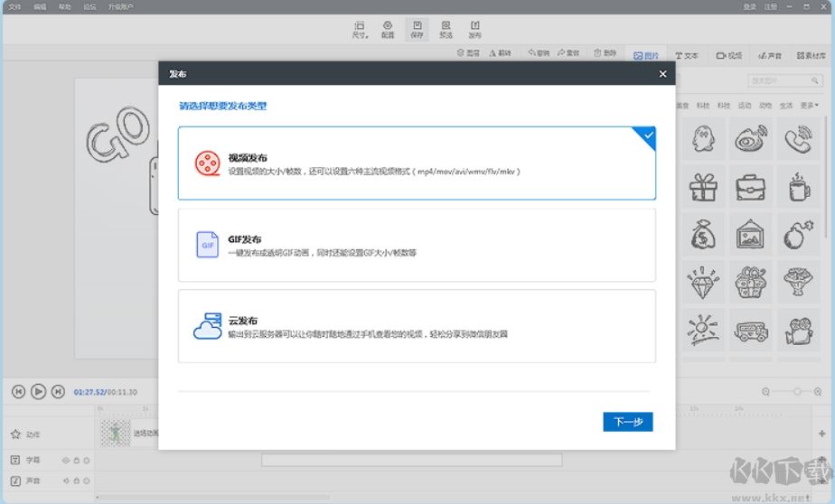Click the timeline zoom-out magnifier
This screenshot has width=835, height=504.
click(765, 392)
